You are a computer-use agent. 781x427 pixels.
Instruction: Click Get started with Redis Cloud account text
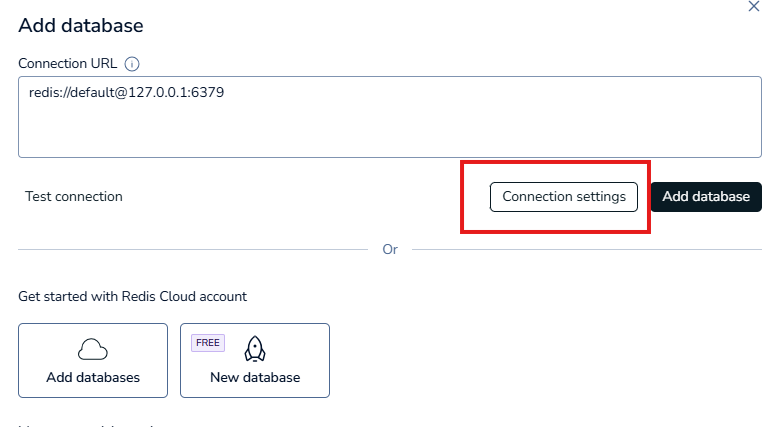(133, 296)
